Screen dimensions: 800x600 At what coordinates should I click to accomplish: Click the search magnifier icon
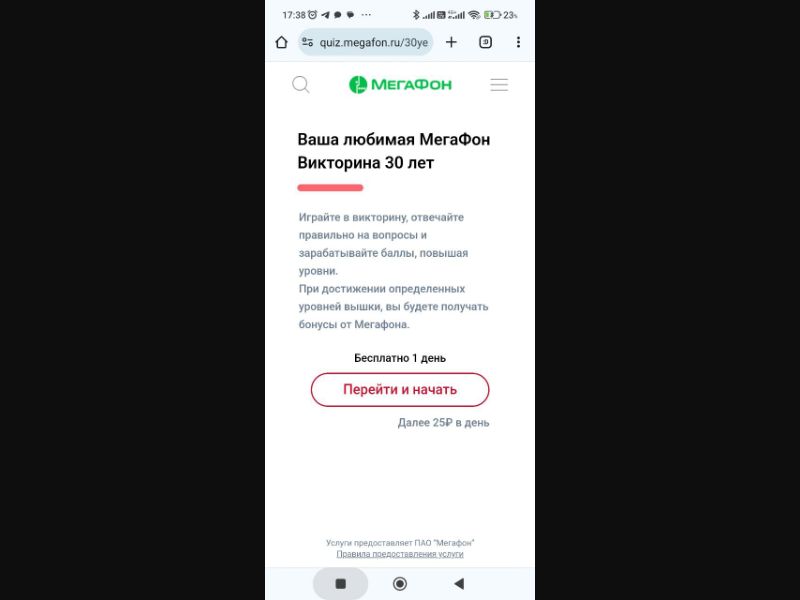301,85
